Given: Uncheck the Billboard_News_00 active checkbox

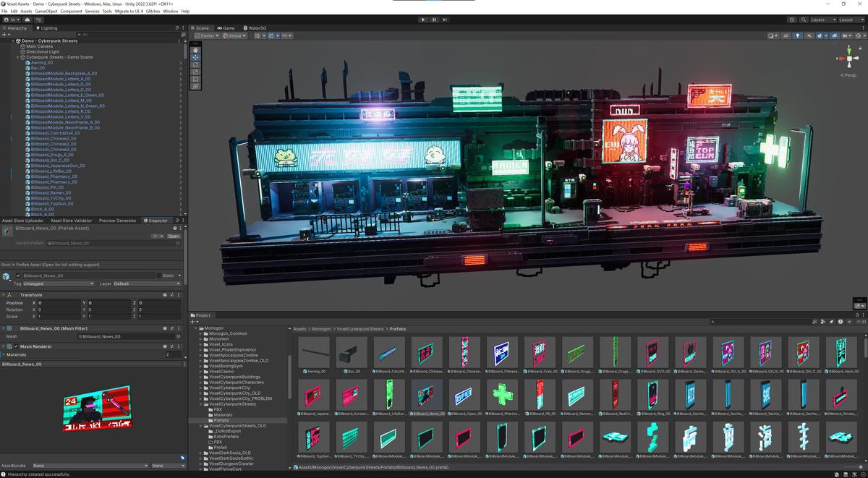Looking at the screenshot, I should click(18, 276).
